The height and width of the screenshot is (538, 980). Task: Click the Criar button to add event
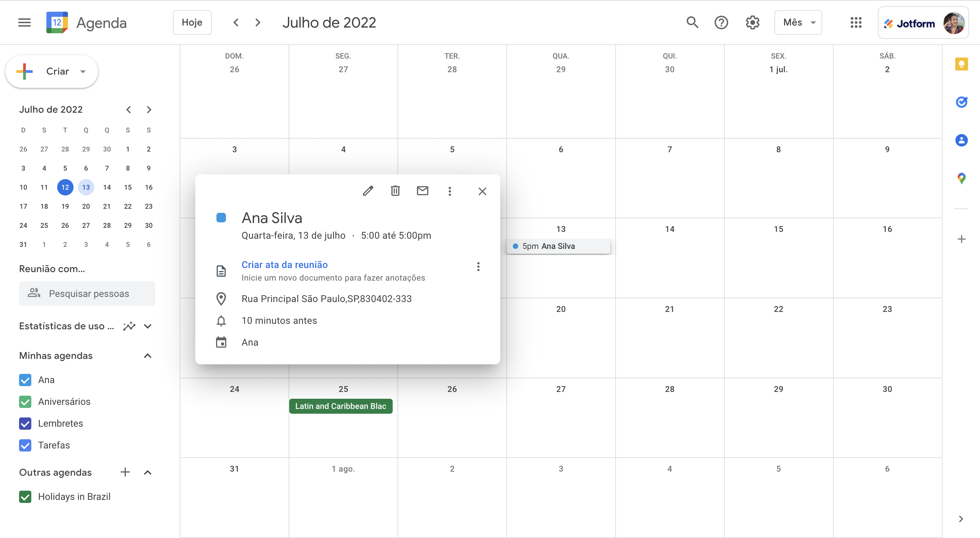click(52, 71)
